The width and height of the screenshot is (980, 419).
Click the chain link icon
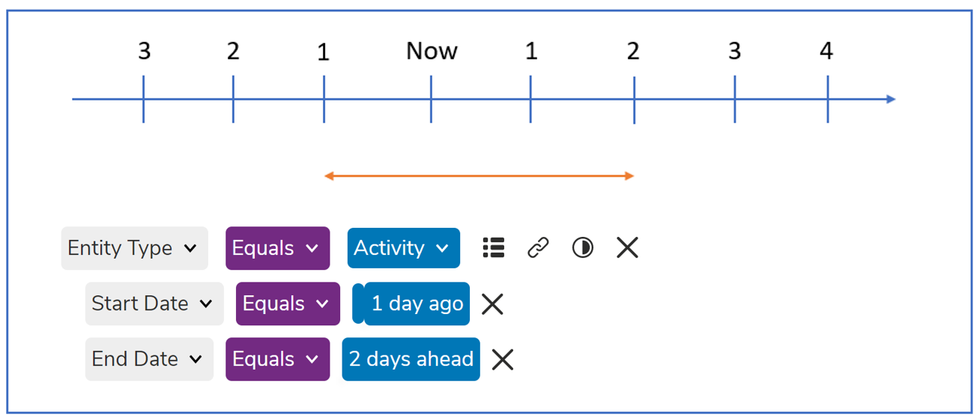coord(538,248)
